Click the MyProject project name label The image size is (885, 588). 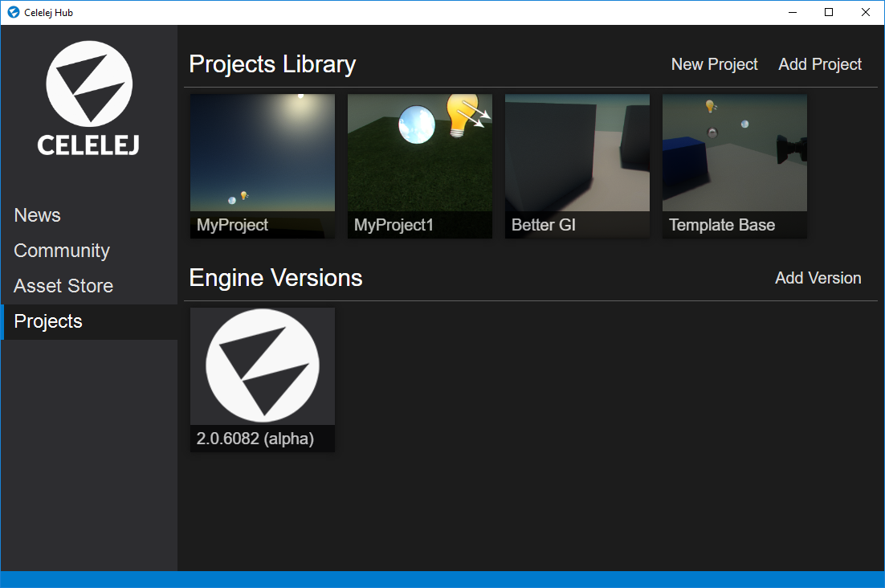click(x=232, y=225)
